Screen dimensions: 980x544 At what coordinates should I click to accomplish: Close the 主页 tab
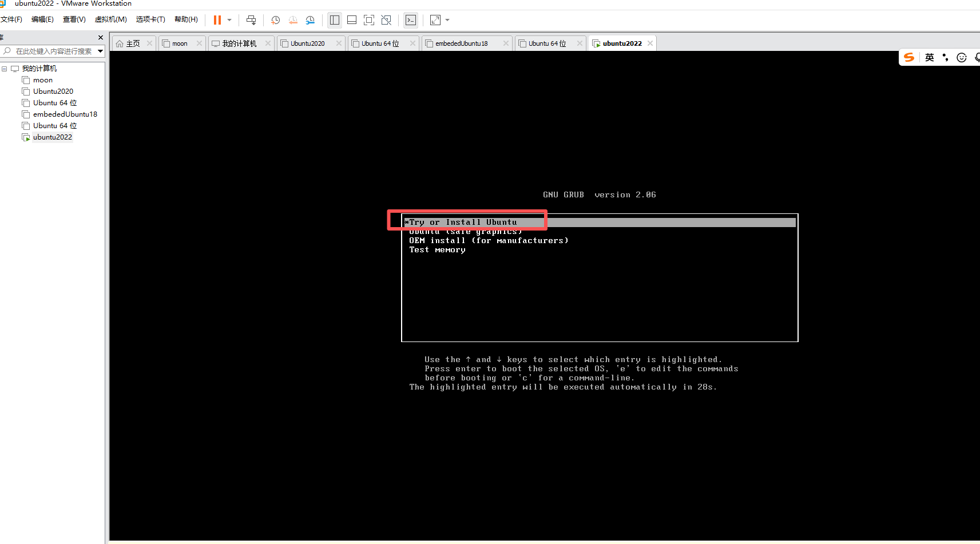coord(150,43)
